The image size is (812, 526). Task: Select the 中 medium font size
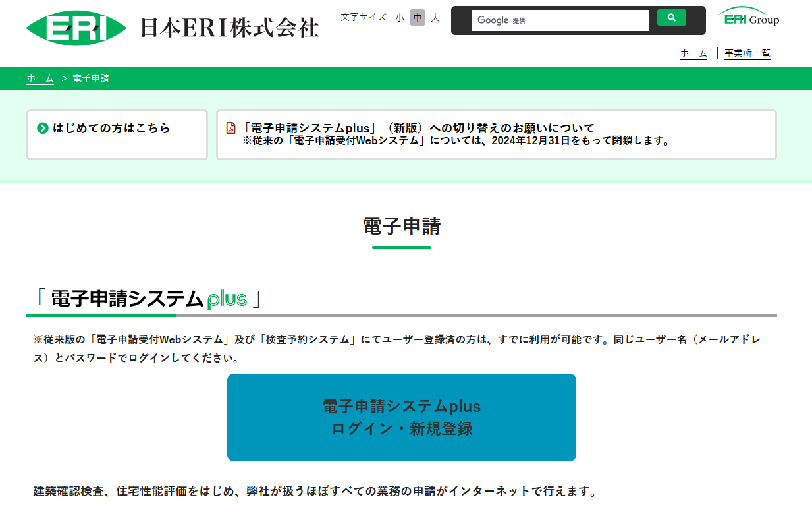[x=418, y=18]
